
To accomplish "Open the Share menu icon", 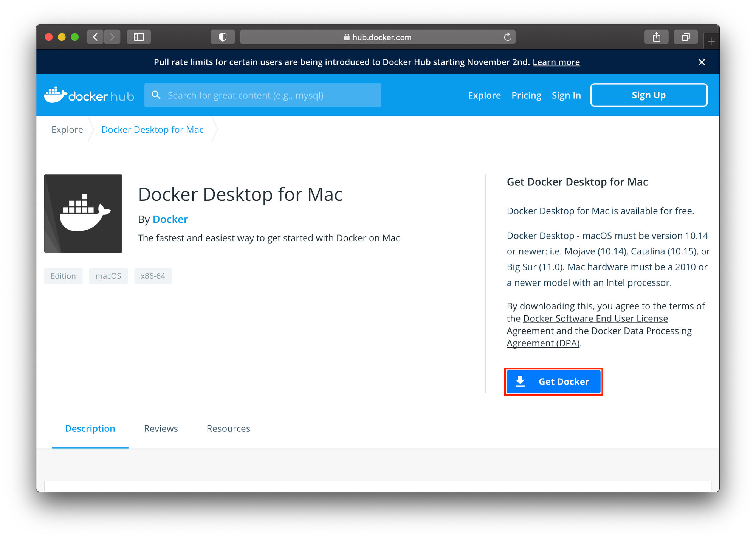I will coord(657,37).
